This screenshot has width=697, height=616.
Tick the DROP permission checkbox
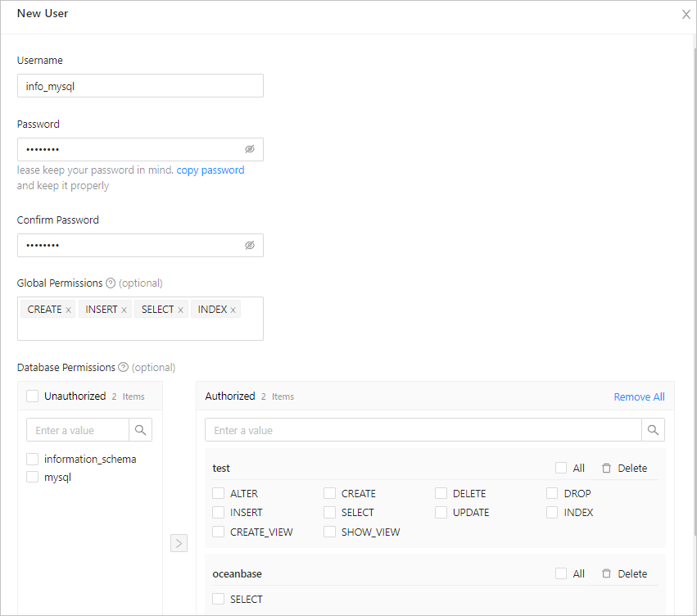[553, 494]
